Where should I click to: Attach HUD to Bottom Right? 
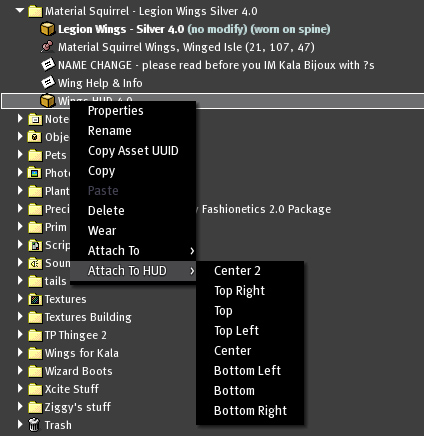tap(250, 411)
